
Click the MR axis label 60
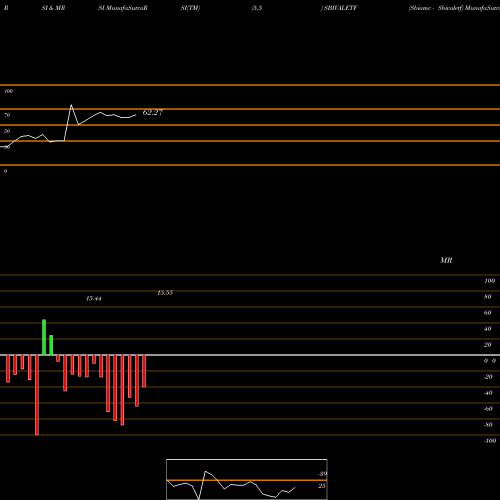pos(488,313)
